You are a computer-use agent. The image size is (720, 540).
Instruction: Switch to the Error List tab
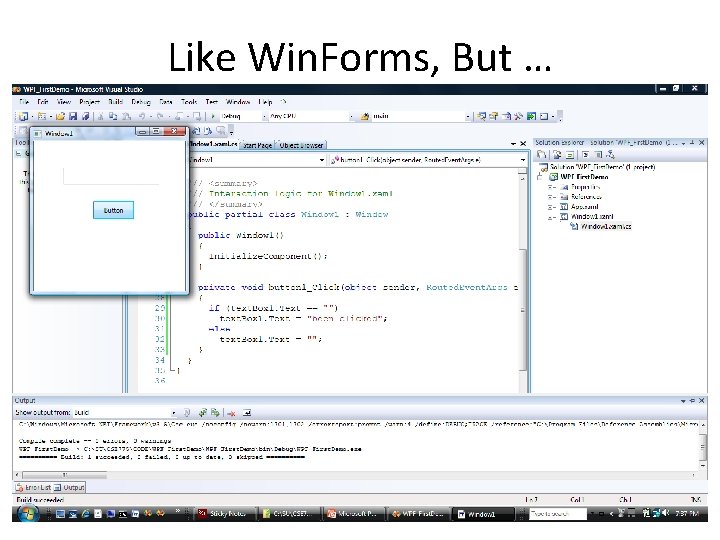point(33,488)
